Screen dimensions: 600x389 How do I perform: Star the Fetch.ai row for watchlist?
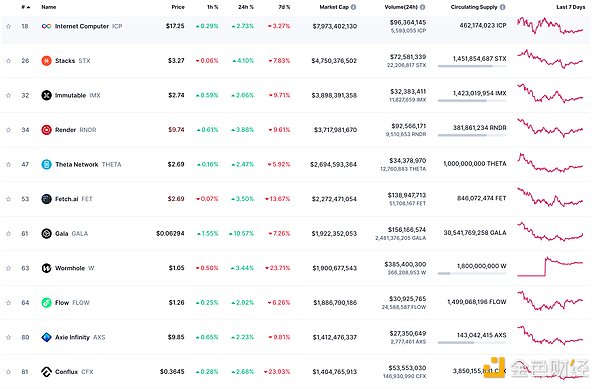tap(8, 199)
